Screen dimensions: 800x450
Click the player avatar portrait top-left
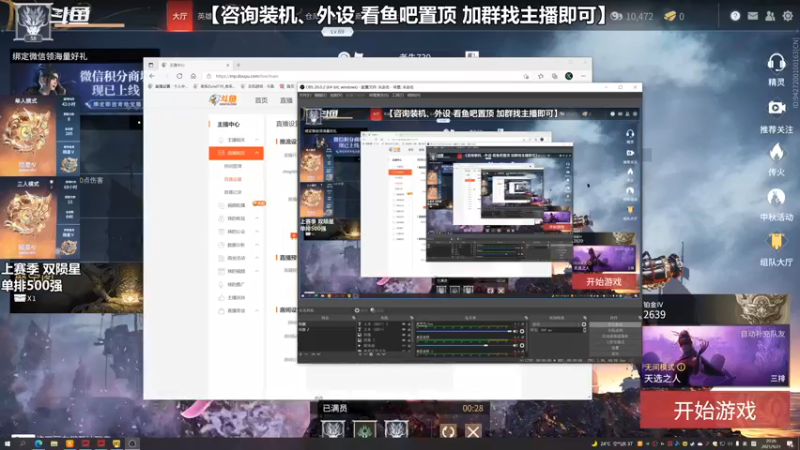click(x=33, y=20)
